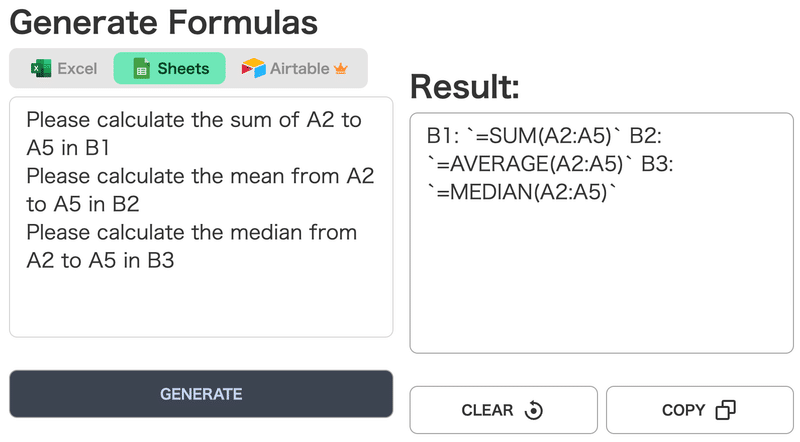The width and height of the screenshot is (800, 442).
Task: Choose the Airtable tab label
Action: click(299, 68)
